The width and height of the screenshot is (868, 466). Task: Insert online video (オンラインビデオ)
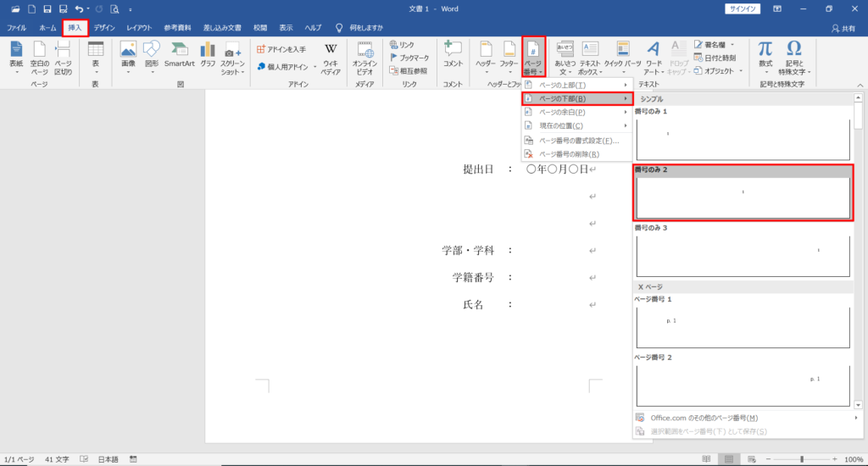(364, 58)
